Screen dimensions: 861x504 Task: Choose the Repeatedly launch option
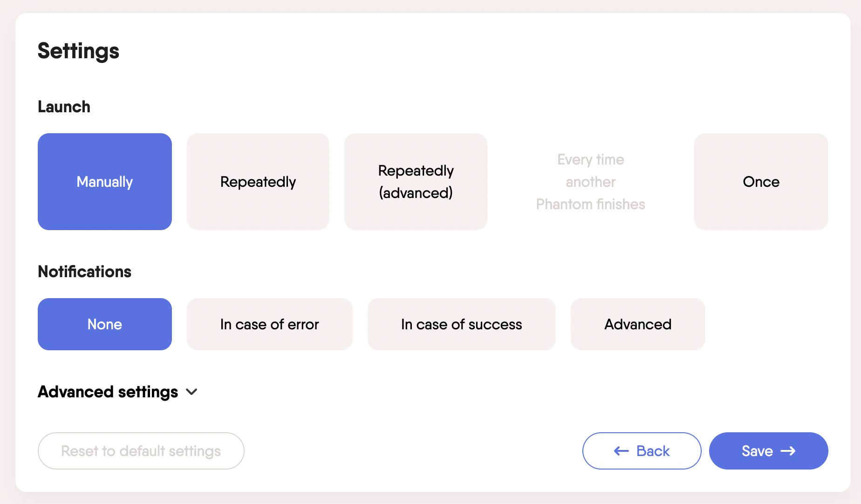pyautogui.click(x=258, y=182)
